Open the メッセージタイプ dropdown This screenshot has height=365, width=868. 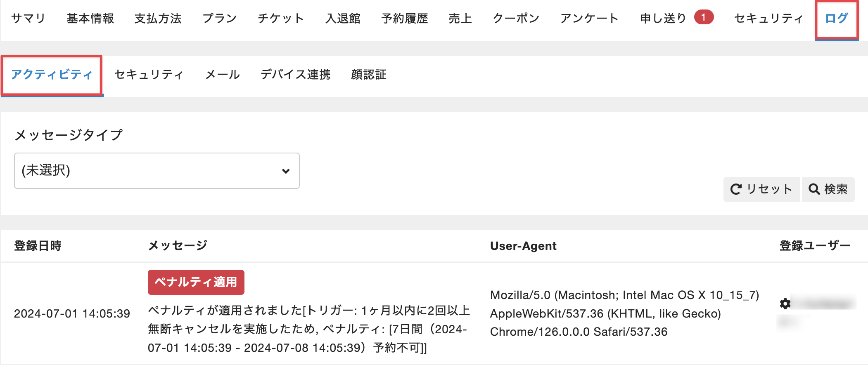click(x=157, y=171)
